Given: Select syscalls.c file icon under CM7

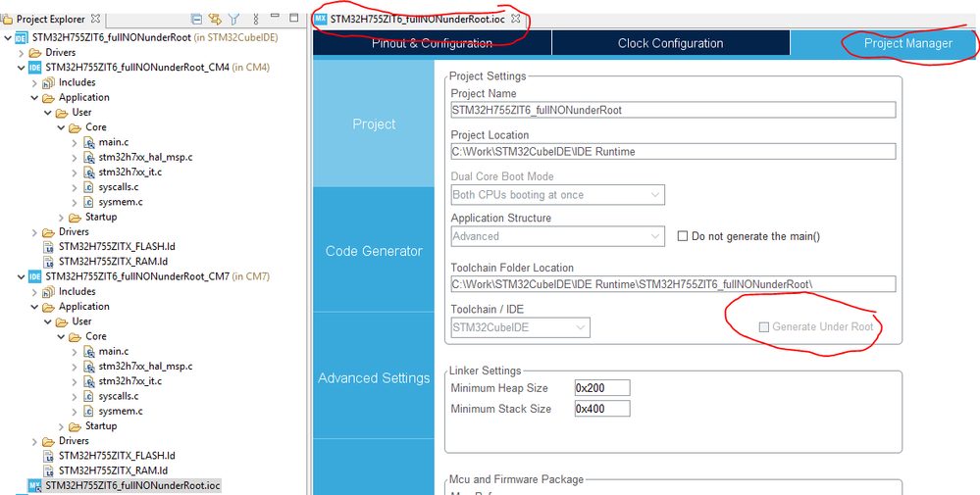Looking at the screenshot, I should click(88, 396).
